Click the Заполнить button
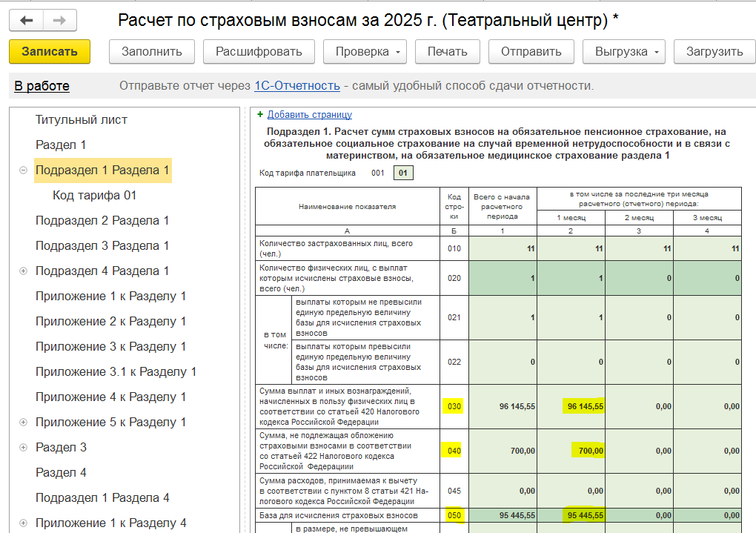 pyautogui.click(x=152, y=52)
